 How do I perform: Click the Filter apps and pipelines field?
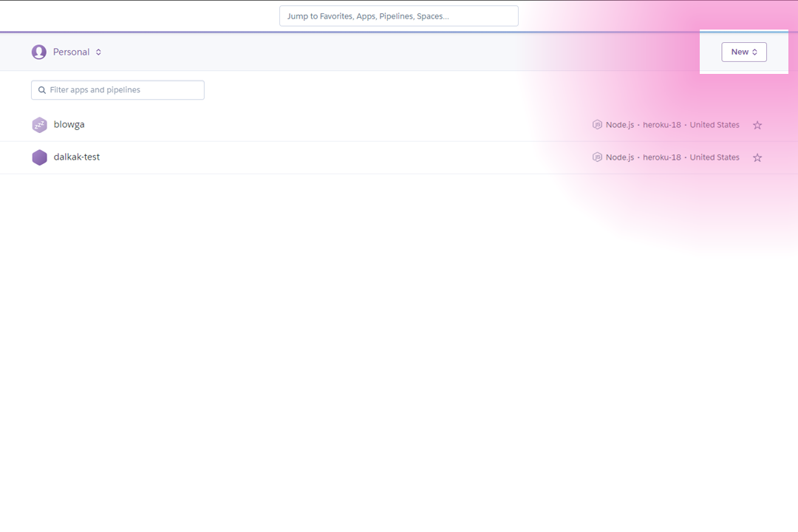coord(117,90)
